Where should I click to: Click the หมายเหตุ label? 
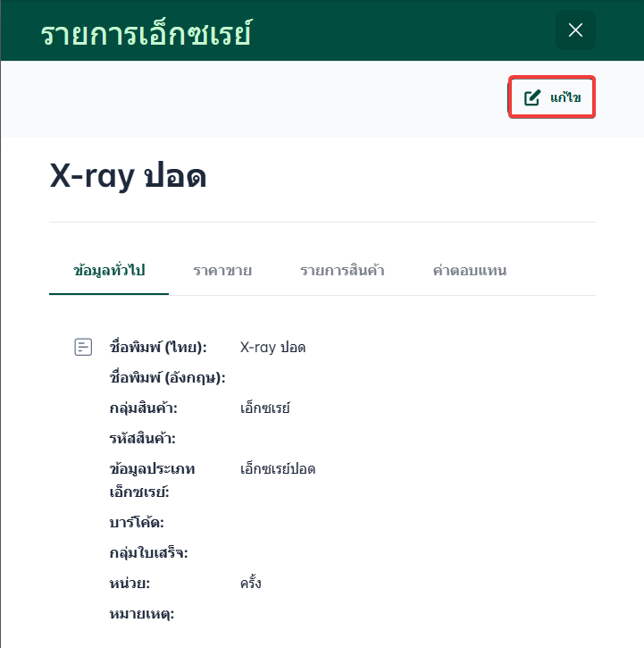[x=141, y=614]
